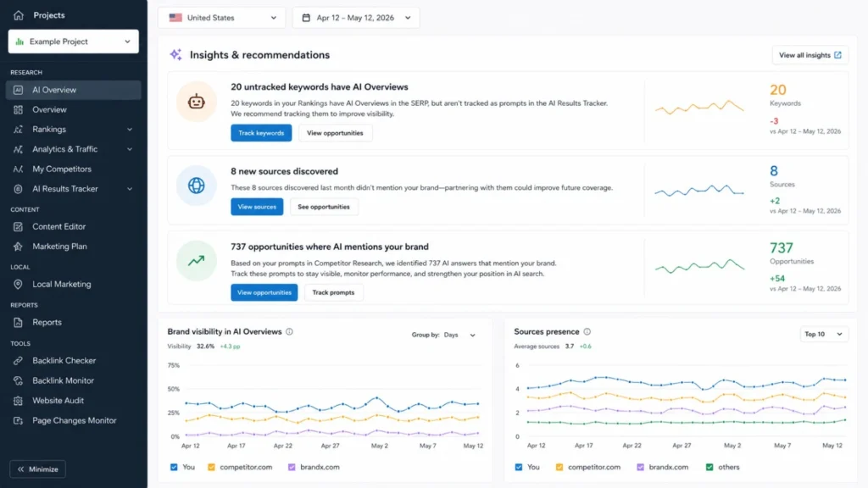The height and width of the screenshot is (488, 868).
Task: Expand the Rankings submenu chevron
Action: (130, 130)
